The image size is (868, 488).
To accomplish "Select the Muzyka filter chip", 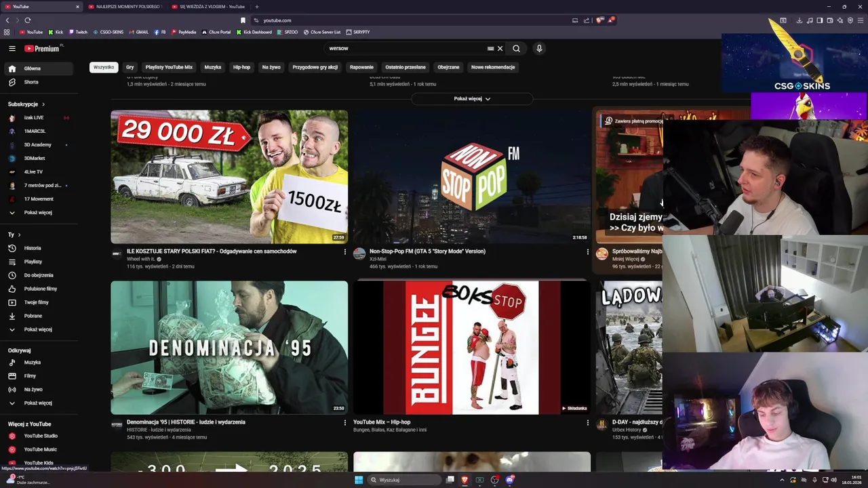I will tap(213, 67).
